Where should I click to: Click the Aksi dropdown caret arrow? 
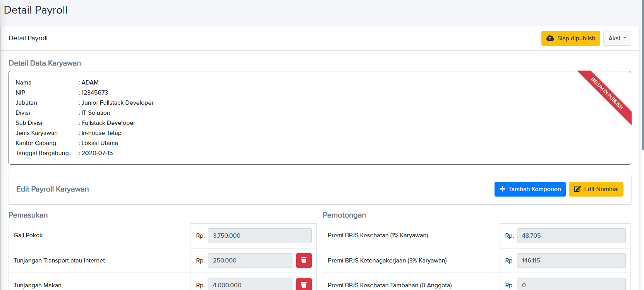(625, 38)
